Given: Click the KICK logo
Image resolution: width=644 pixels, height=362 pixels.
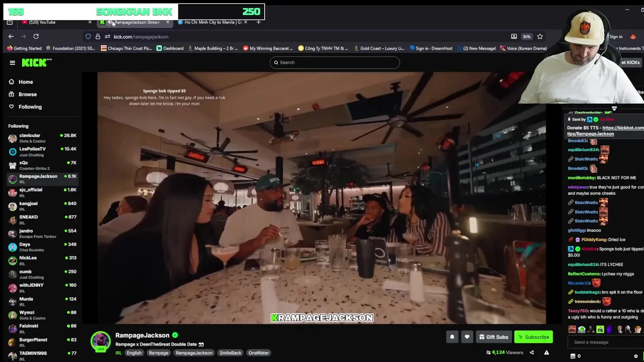Looking at the screenshot, I should point(36,62).
